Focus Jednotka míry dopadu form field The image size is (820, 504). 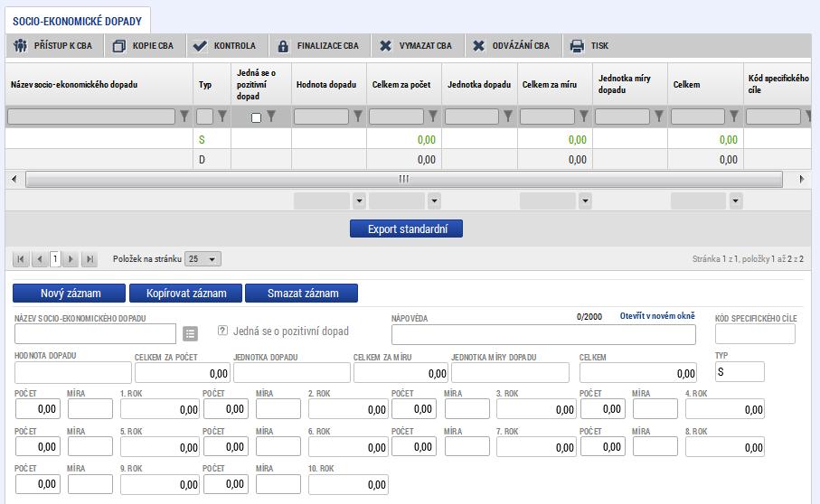(510, 373)
